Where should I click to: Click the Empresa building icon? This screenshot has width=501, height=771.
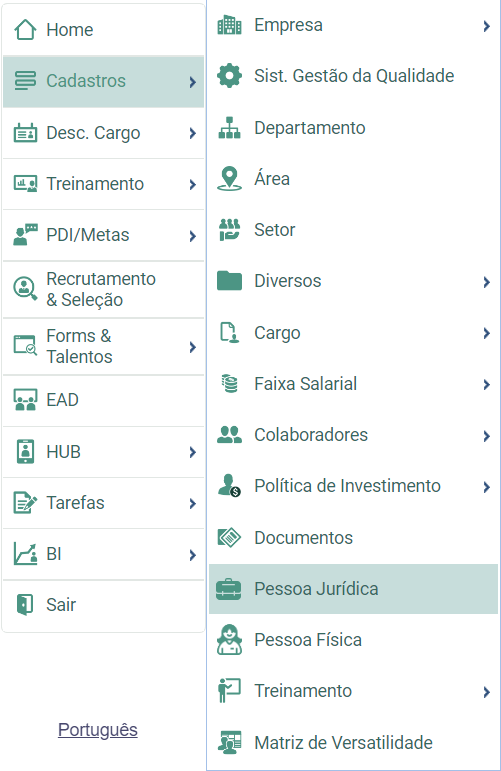pyautogui.click(x=229, y=25)
